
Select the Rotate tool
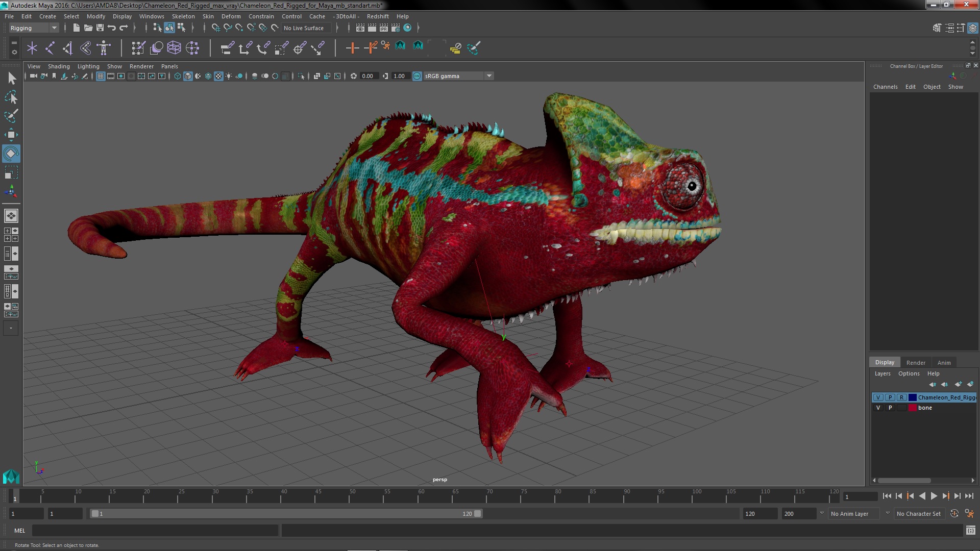(11, 154)
